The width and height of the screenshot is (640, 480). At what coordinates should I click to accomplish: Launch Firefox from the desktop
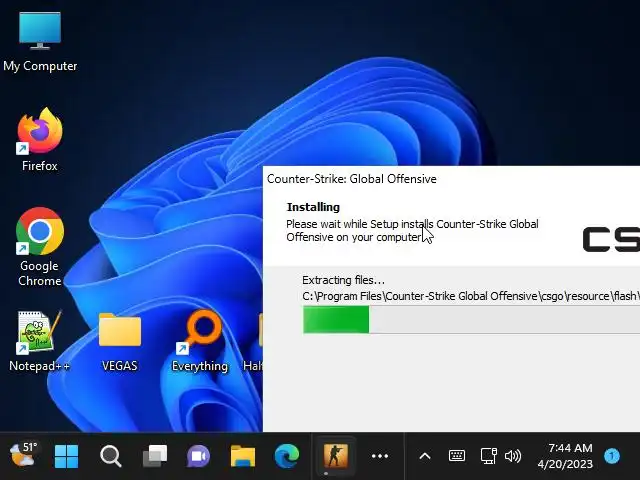(x=40, y=140)
